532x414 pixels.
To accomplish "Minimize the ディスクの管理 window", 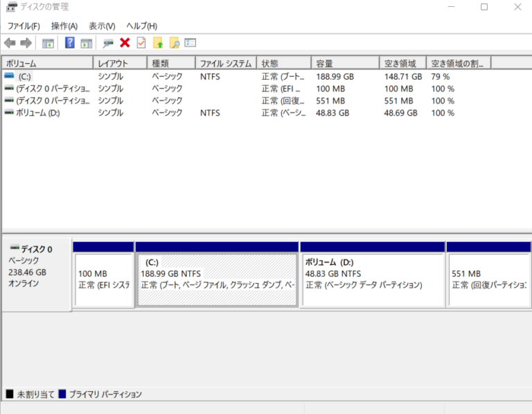I will point(451,7).
